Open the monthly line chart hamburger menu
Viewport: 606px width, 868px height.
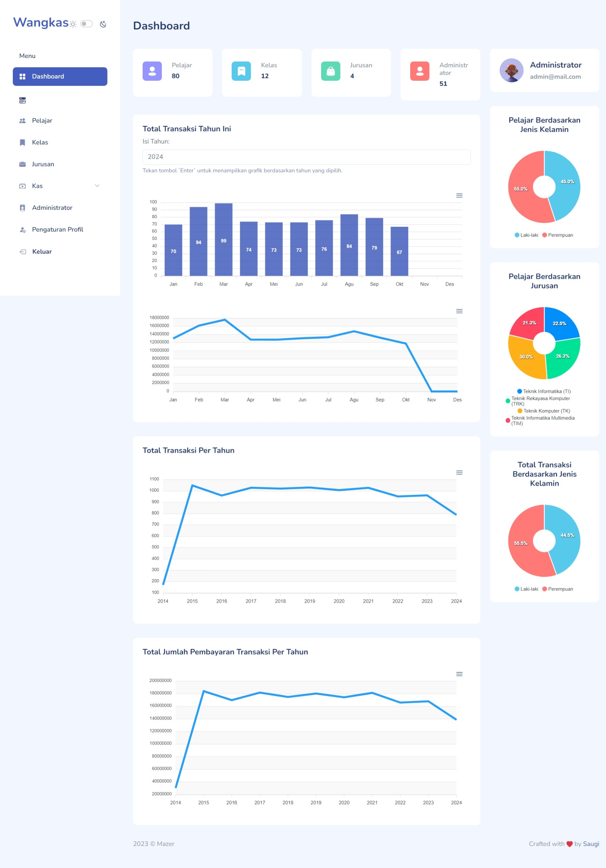pos(459,311)
